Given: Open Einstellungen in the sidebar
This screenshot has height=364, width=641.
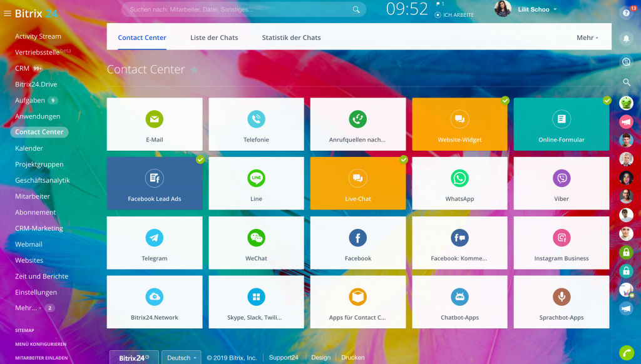Looking at the screenshot, I should point(36,292).
